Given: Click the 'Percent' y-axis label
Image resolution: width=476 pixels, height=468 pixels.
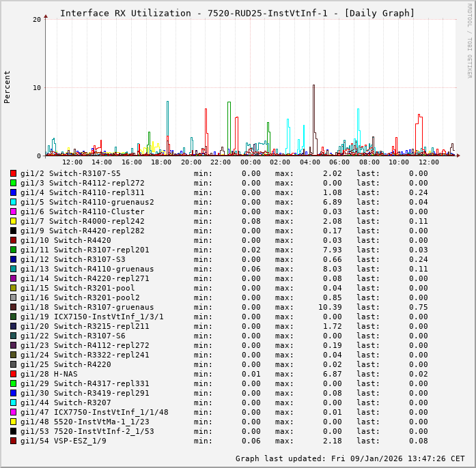Looking at the screenshot, I should coord(8,87).
